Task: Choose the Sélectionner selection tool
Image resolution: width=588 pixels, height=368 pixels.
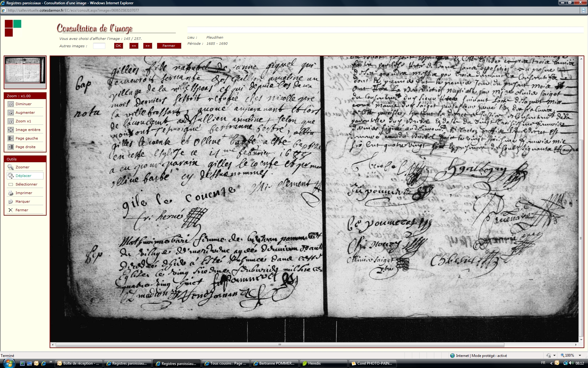Action: click(x=11, y=185)
